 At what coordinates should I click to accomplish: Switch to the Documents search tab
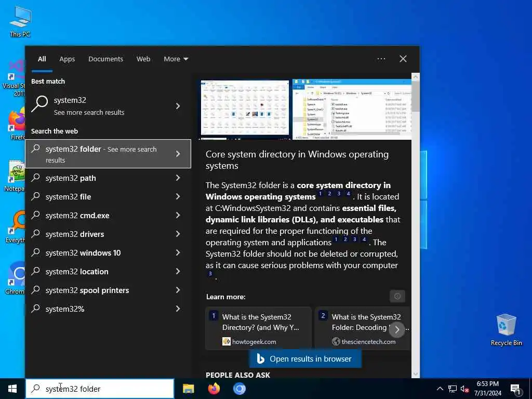105,59
